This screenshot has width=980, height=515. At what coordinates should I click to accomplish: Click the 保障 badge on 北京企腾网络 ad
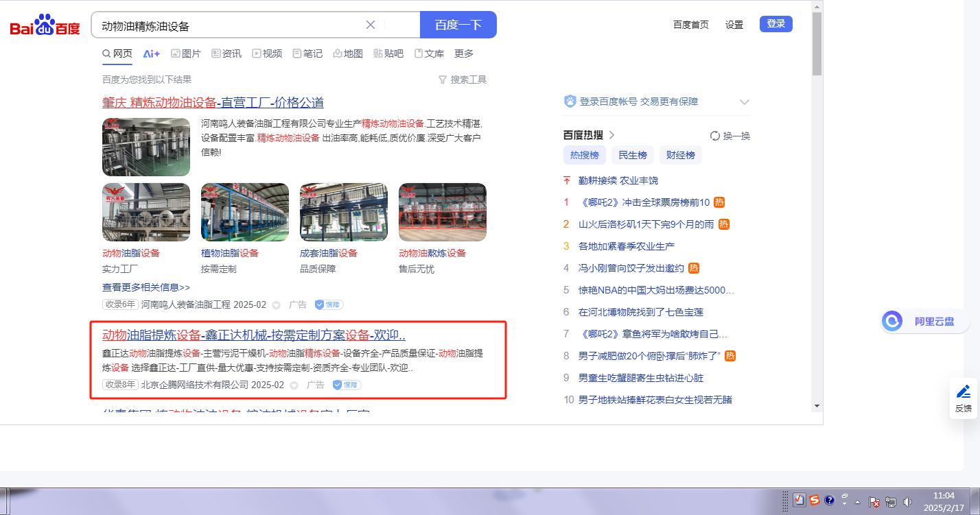(347, 385)
